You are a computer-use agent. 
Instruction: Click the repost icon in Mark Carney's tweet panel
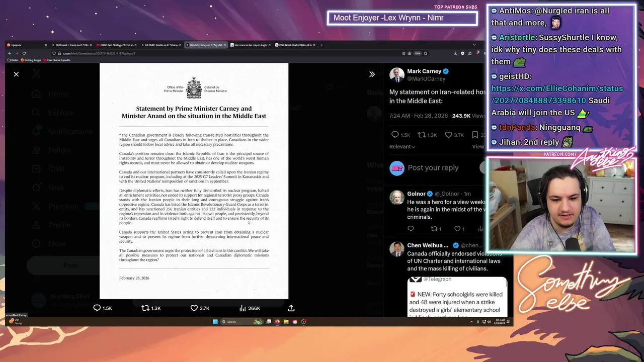(422, 135)
